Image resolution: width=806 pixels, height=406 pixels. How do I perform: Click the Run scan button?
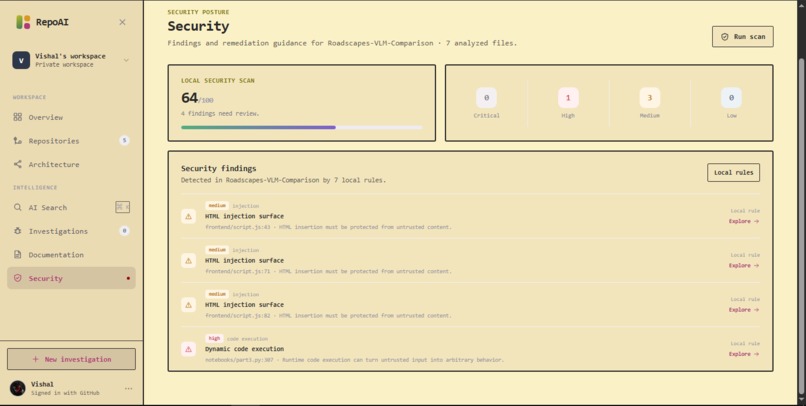(743, 37)
